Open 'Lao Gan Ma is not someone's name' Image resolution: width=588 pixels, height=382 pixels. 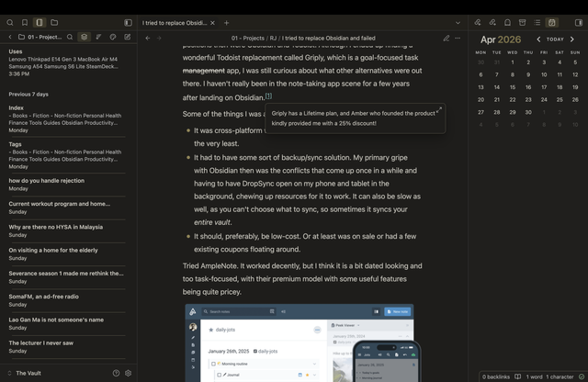point(67,323)
